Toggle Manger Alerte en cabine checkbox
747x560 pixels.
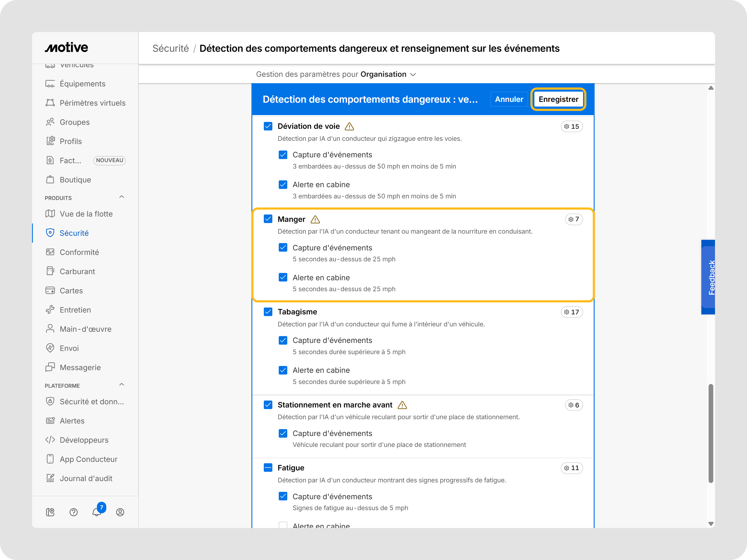(283, 278)
